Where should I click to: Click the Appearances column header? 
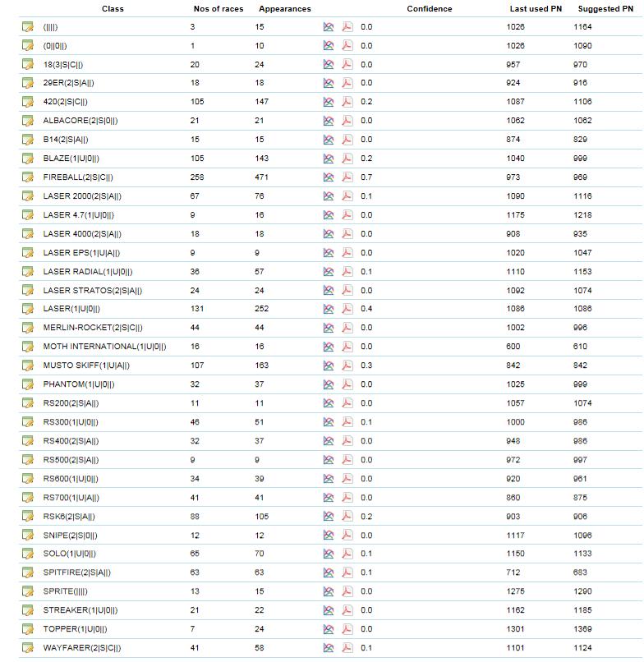click(x=285, y=9)
